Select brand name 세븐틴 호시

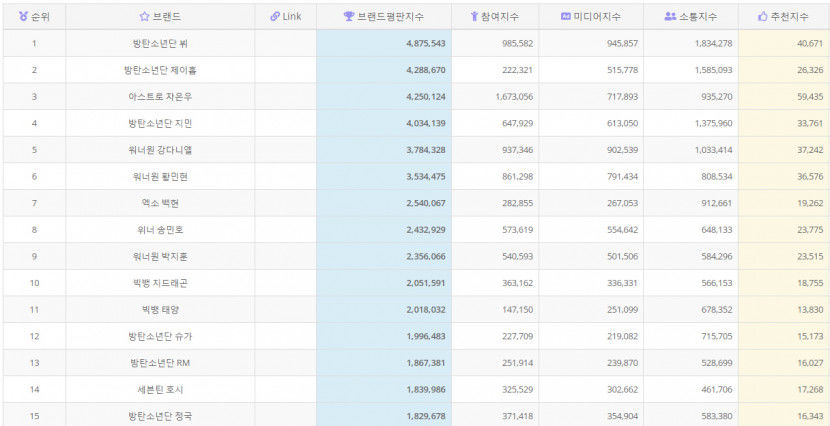coord(160,390)
